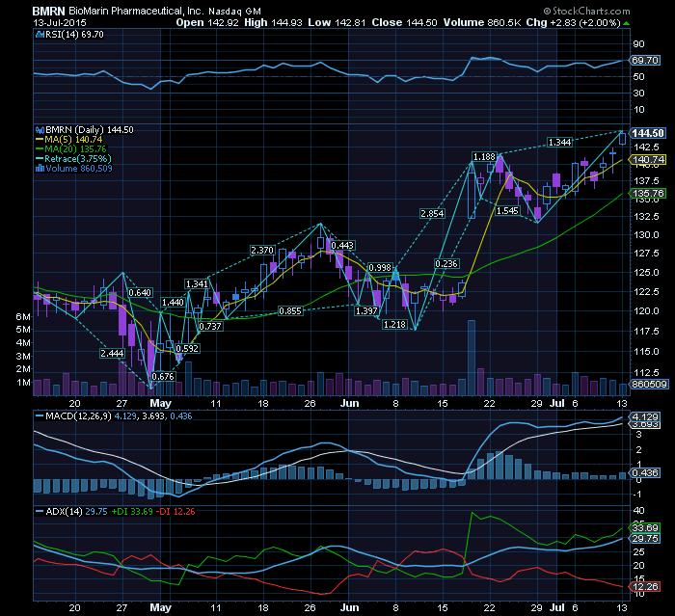Click the Volume bars legend icon

(x=40, y=169)
